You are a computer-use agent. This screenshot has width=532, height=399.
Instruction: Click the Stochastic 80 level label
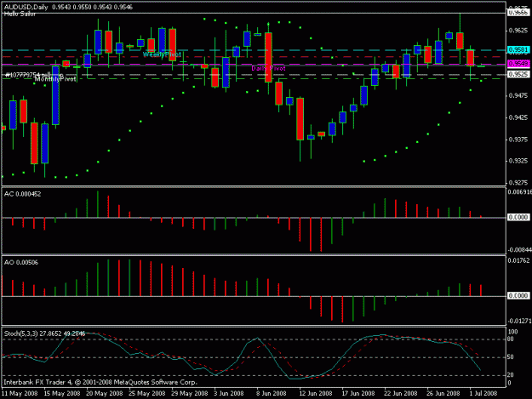point(510,339)
